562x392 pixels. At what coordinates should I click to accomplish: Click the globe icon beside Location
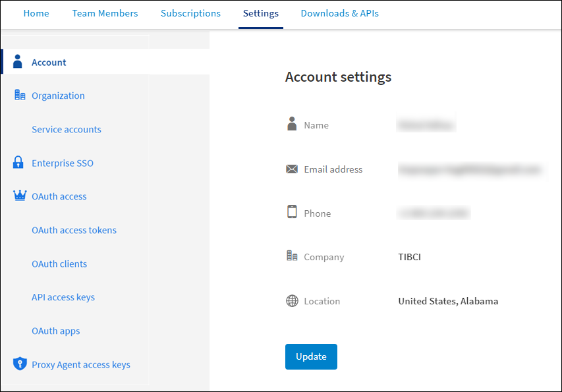[x=292, y=301]
